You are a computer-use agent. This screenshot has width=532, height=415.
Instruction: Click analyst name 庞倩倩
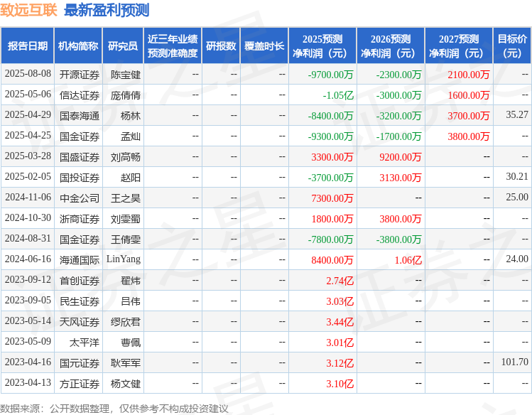click(126, 95)
